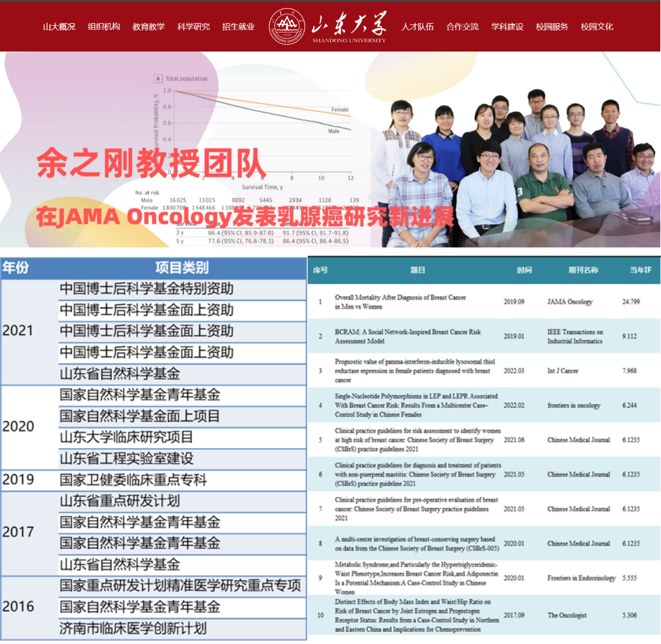The width and height of the screenshot is (661, 644).
Task: Click the 时间 column header
Action: [x=525, y=270]
